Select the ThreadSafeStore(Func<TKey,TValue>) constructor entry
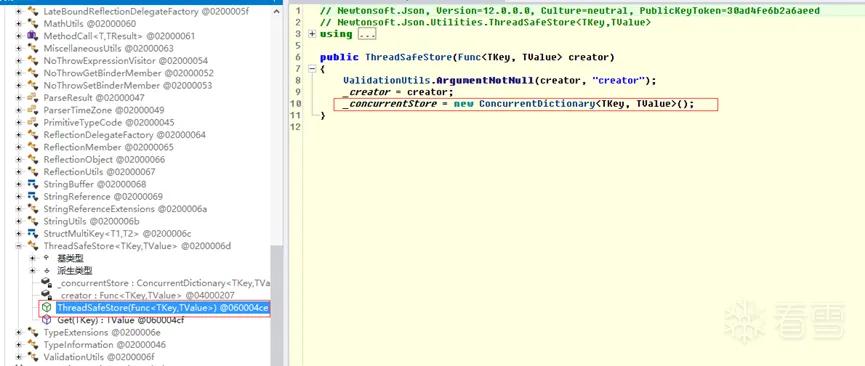865x366 pixels. [163, 307]
